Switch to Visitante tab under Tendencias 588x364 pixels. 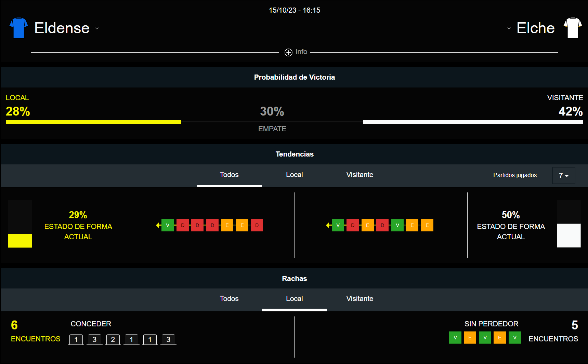tap(360, 175)
